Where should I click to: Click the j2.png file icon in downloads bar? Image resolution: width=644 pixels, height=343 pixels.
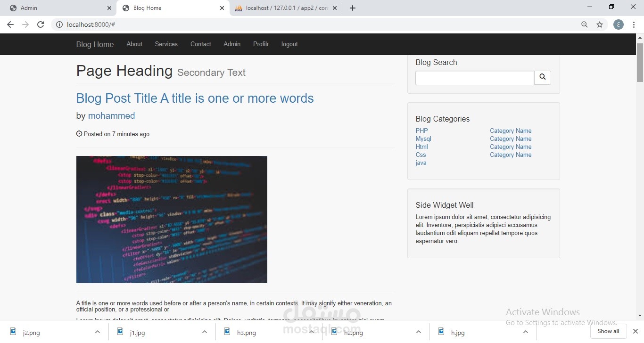14,332
